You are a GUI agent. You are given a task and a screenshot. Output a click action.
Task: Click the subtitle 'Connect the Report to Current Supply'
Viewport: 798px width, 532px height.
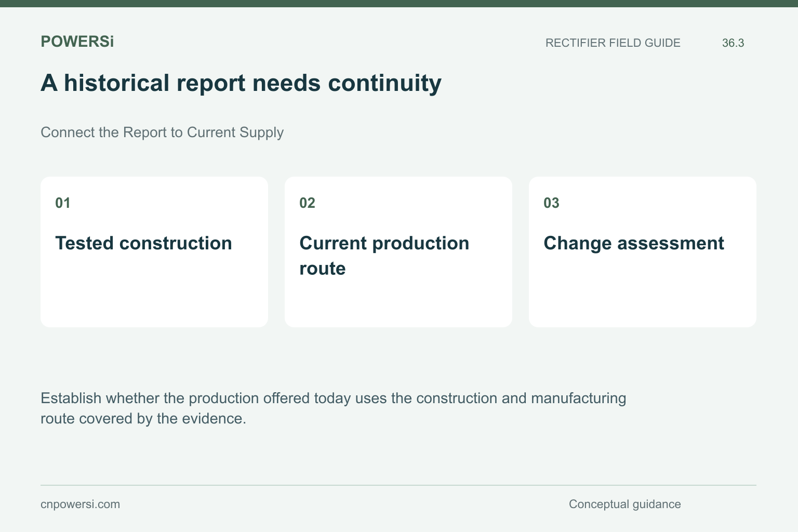pos(162,132)
